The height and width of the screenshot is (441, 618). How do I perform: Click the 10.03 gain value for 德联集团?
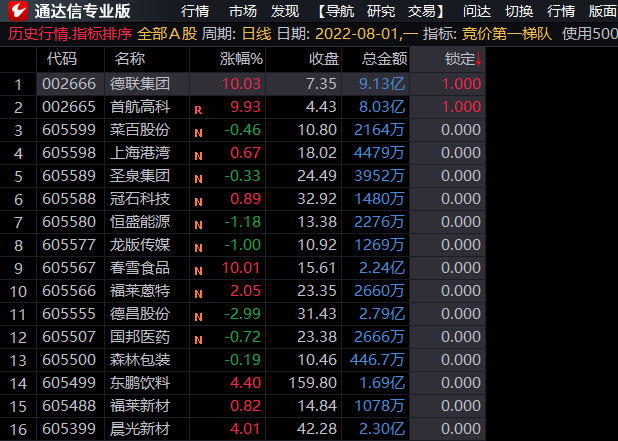click(x=241, y=84)
